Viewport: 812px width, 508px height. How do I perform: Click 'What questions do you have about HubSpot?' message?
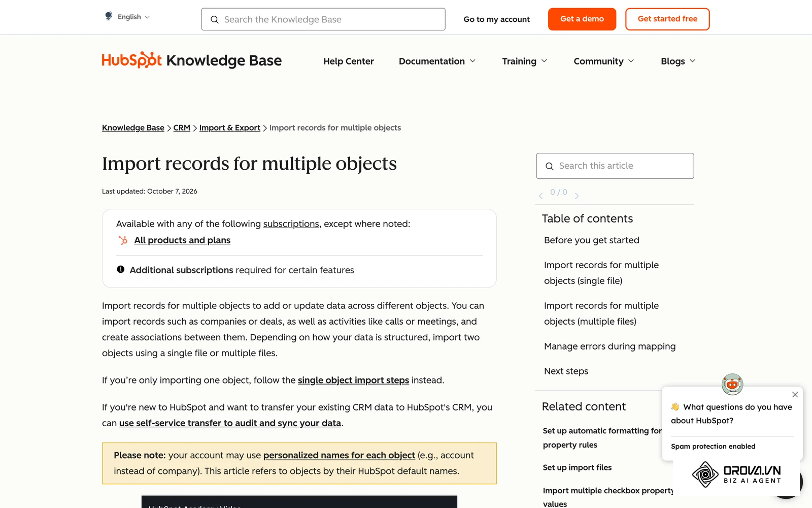[x=731, y=414]
